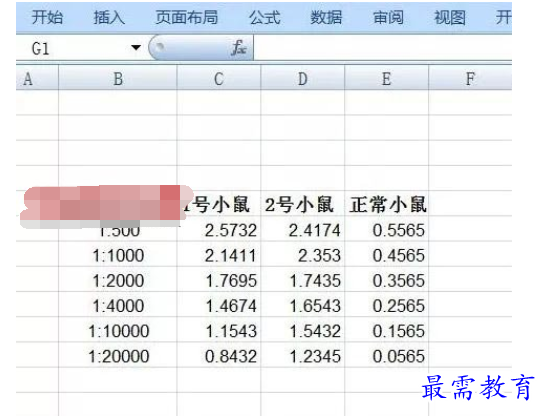Select cell with value 1.2345
This screenshot has width=543, height=419.
tap(303, 355)
